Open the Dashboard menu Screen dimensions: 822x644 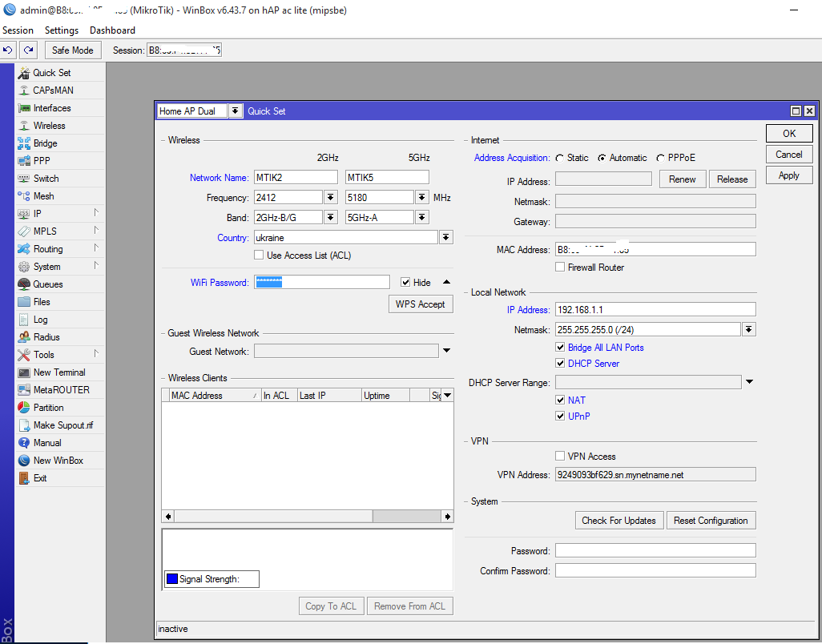(112, 30)
